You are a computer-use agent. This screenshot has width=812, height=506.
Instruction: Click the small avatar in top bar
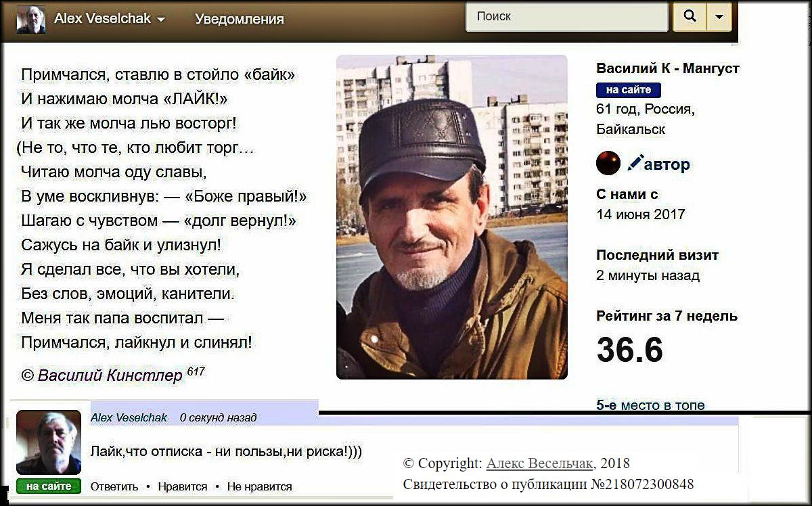click(31, 19)
